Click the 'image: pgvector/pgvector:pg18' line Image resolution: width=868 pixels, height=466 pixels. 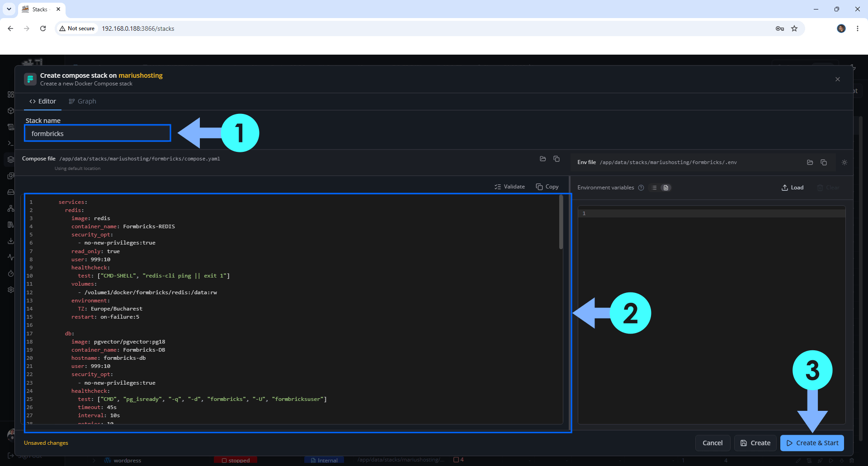point(118,342)
